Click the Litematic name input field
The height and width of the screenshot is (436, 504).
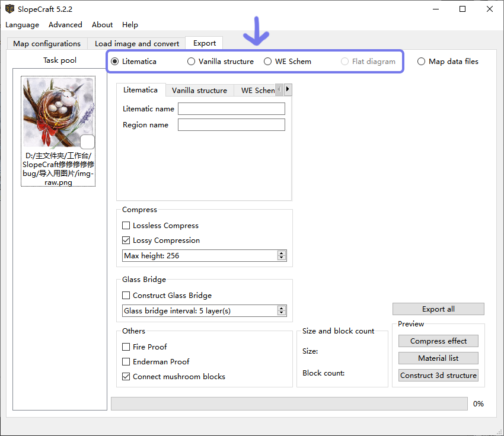click(x=231, y=109)
